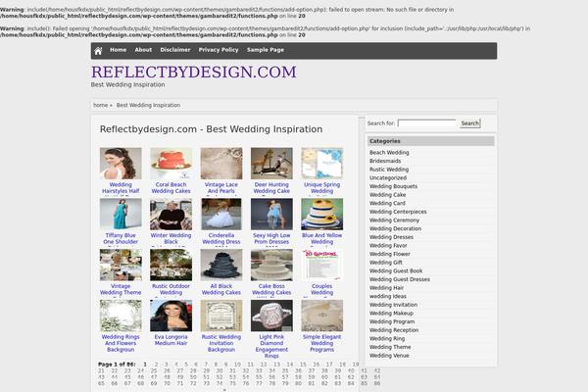Open the Wedding Decoration category
The width and height of the screenshot is (588, 392).
[395, 228]
